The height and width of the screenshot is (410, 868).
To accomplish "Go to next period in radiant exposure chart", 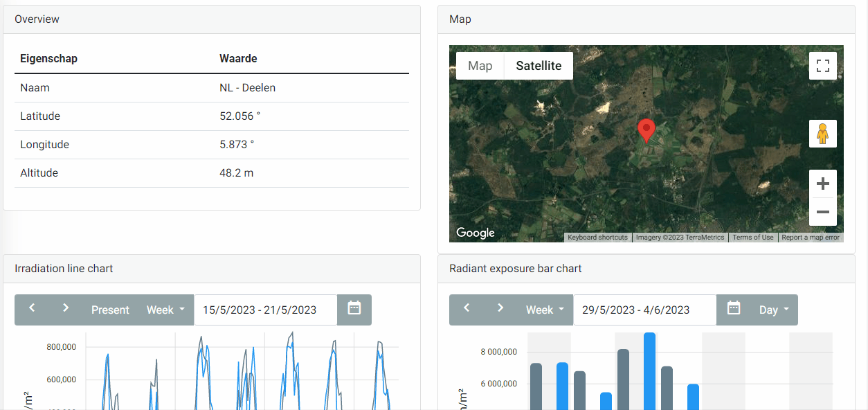I will (500, 309).
